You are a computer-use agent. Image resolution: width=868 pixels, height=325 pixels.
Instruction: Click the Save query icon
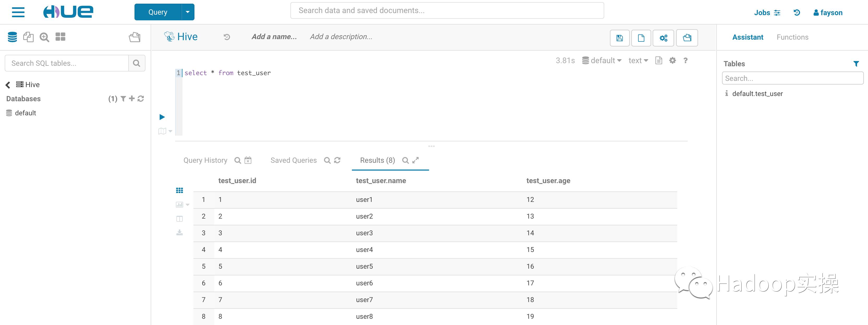(x=619, y=38)
